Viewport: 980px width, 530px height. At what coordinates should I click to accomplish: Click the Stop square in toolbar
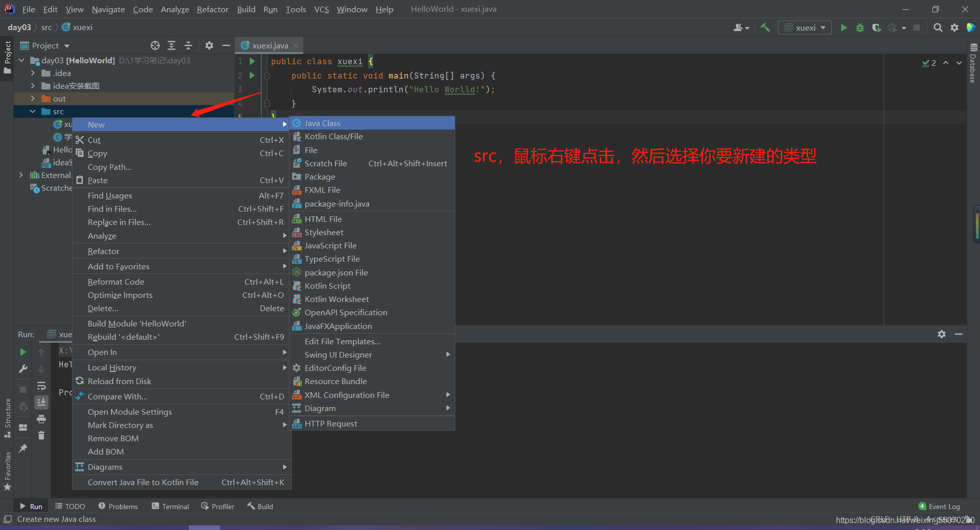917,28
